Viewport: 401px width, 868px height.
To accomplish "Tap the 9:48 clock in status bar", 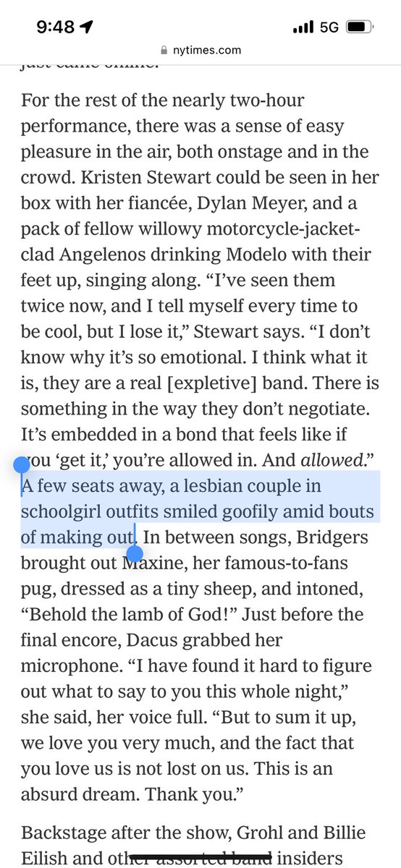I will coord(56,27).
